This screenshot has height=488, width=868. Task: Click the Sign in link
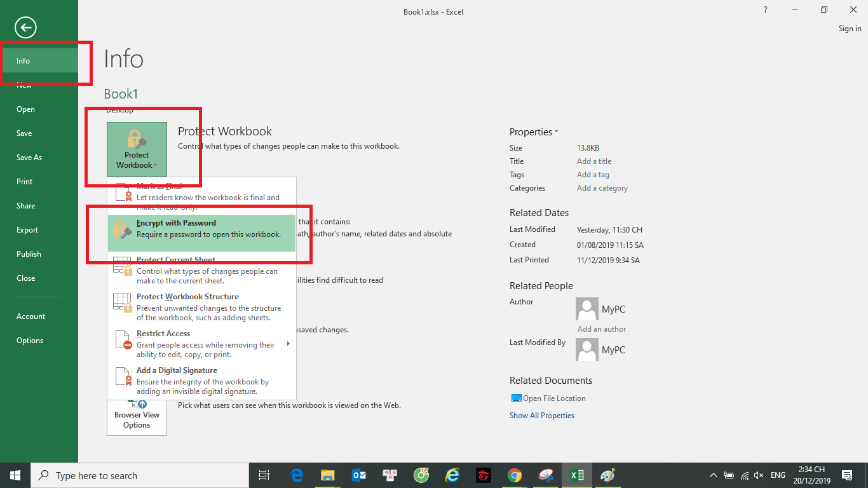[x=850, y=29]
